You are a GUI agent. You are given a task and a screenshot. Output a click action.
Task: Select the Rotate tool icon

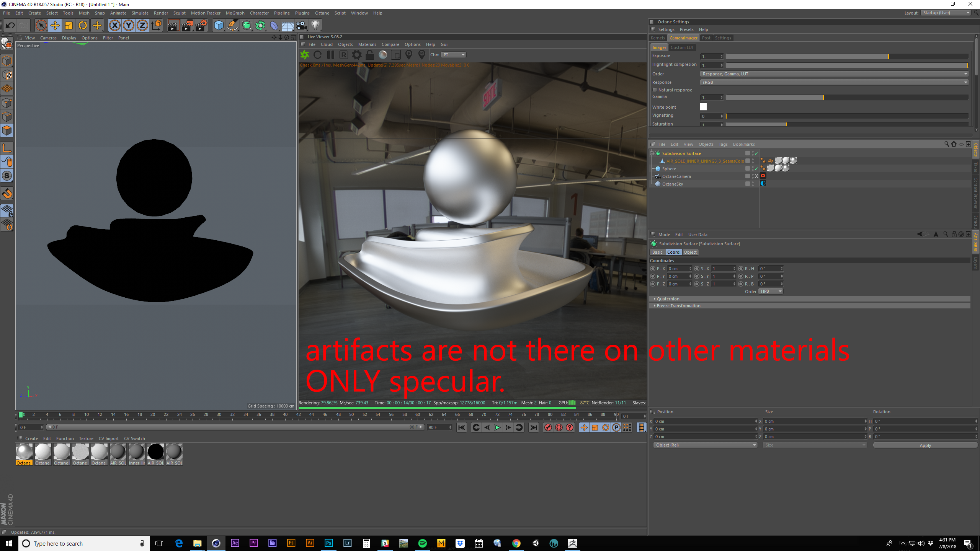pyautogui.click(x=83, y=25)
